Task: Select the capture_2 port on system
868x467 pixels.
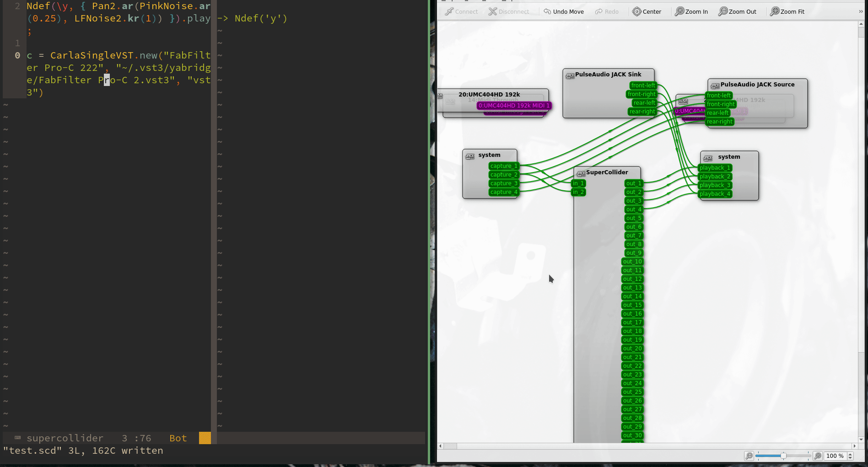Action: (504, 175)
